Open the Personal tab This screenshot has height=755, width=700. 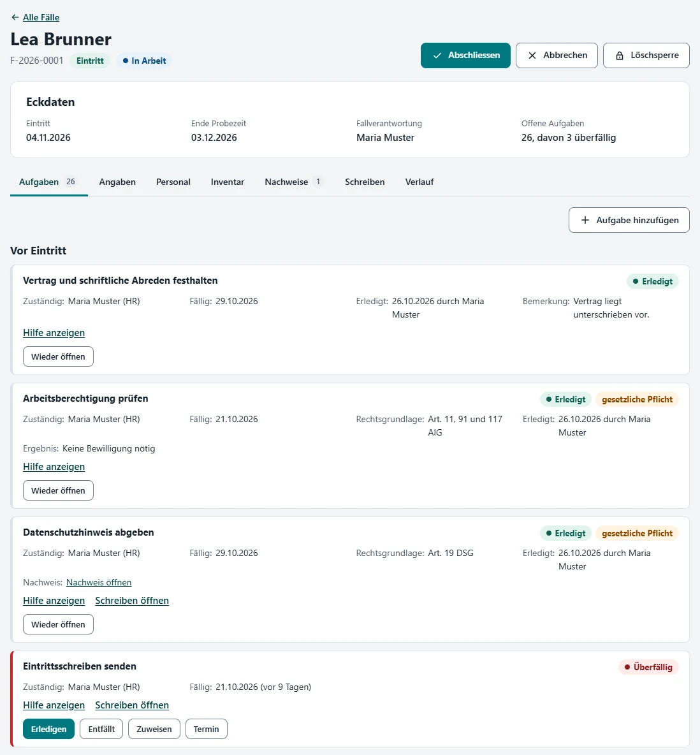coord(173,182)
